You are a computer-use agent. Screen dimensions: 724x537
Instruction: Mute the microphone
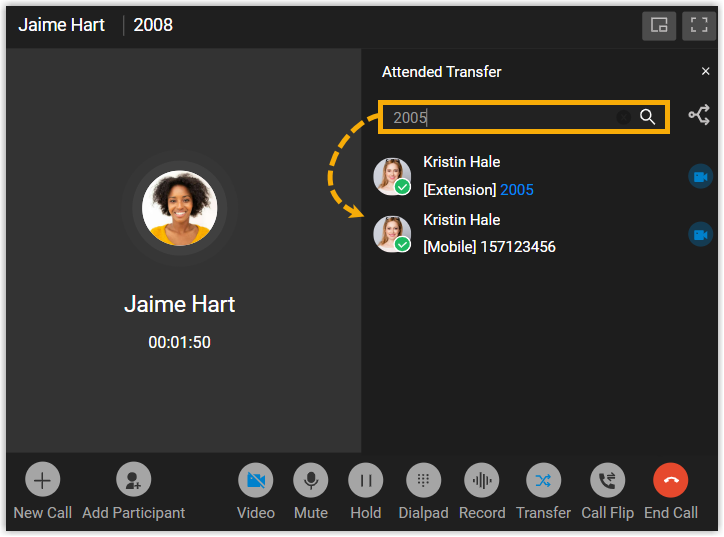pyautogui.click(x=311, y=480)
